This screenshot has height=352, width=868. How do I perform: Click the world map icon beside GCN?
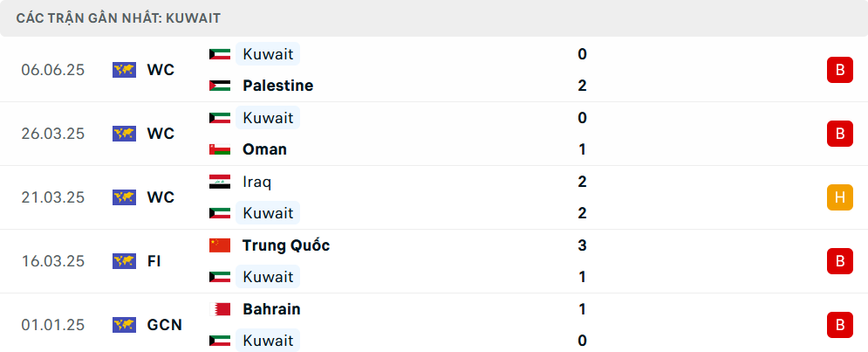point(124,325)
